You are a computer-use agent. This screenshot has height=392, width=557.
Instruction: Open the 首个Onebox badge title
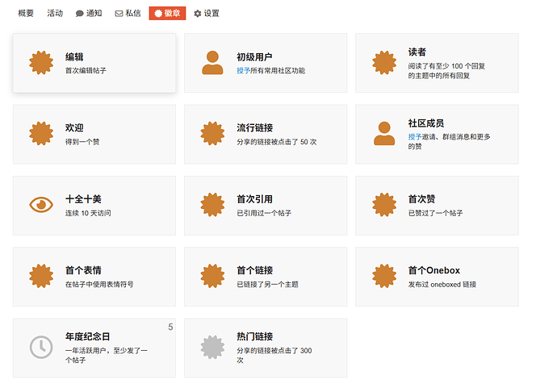[x=434, y=270]
